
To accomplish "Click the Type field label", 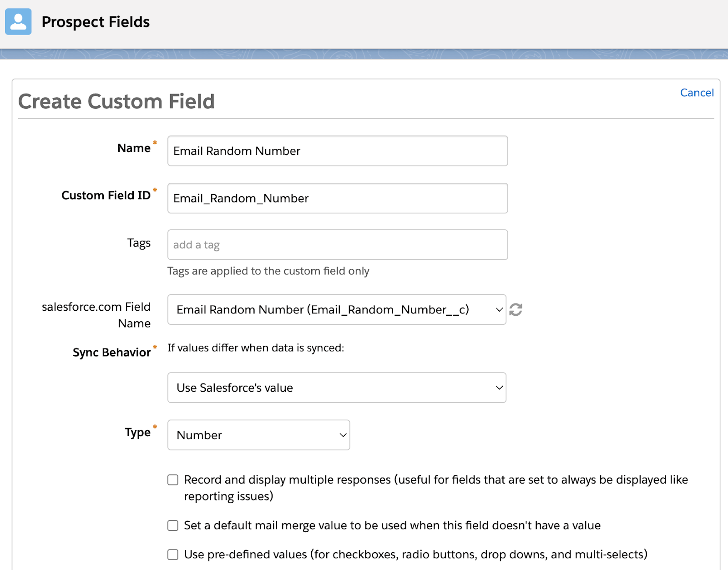I will tap(137, 432).
